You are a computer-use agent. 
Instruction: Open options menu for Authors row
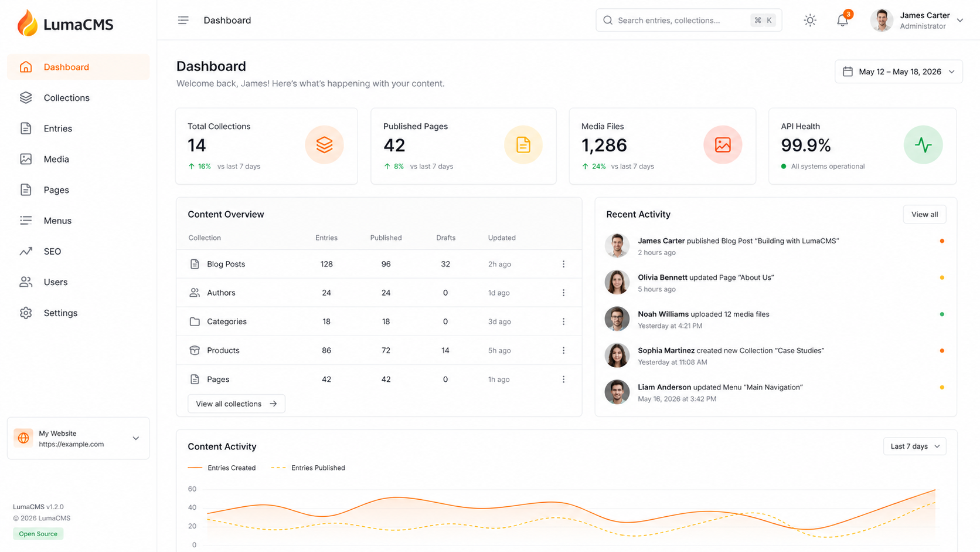pyautogui.click(x=564, y=293)
